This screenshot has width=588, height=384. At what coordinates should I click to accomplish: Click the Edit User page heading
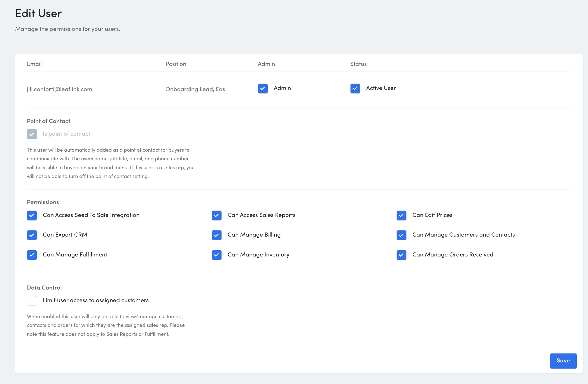(39, 13)
